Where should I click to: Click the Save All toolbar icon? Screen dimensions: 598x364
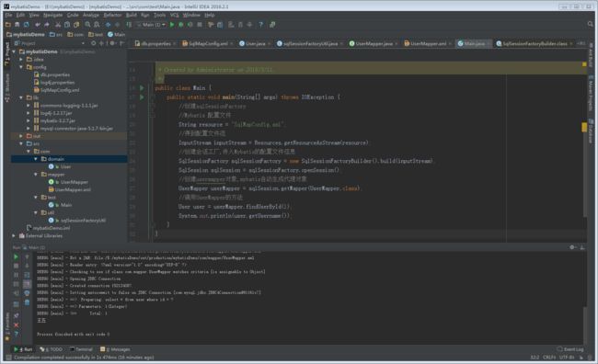(x=17, y=25)
